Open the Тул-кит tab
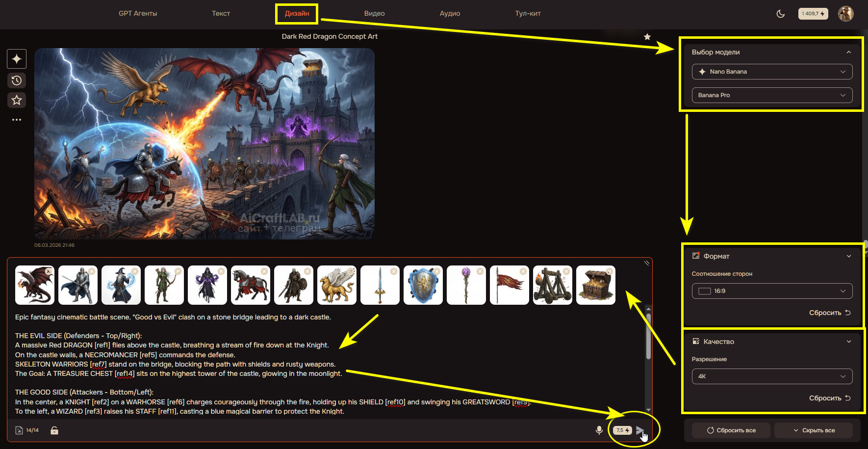The width and height of the screenshot is (868, 449). pyautogui.click(x=528, y=13)
